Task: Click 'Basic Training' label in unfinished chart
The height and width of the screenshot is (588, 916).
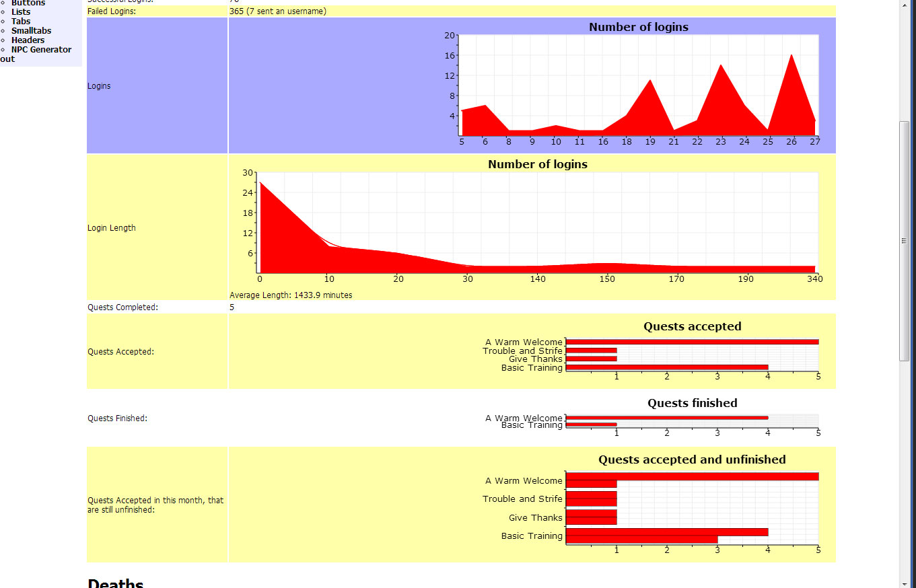Action: click(x=532, y=536)
